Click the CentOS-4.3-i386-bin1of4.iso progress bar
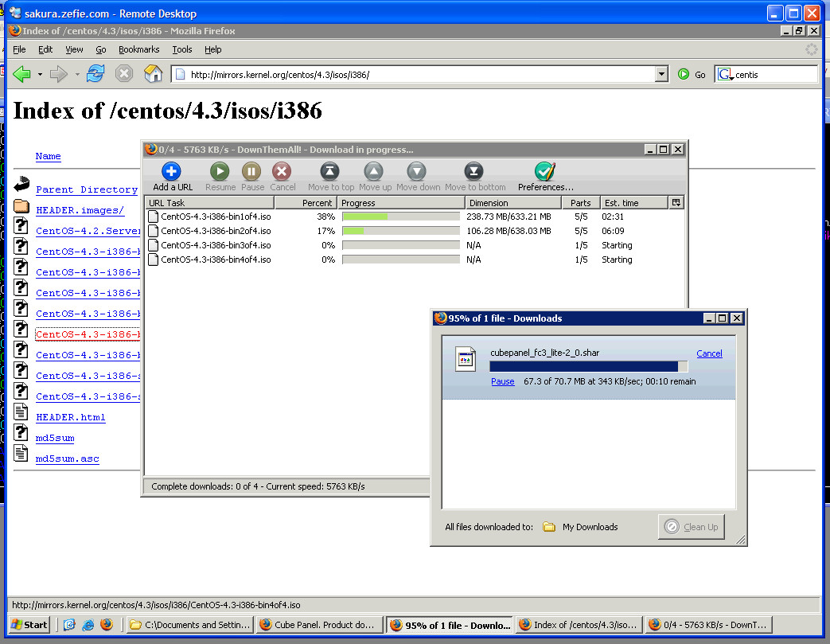The image size is (830, 644). pos(400,217)
